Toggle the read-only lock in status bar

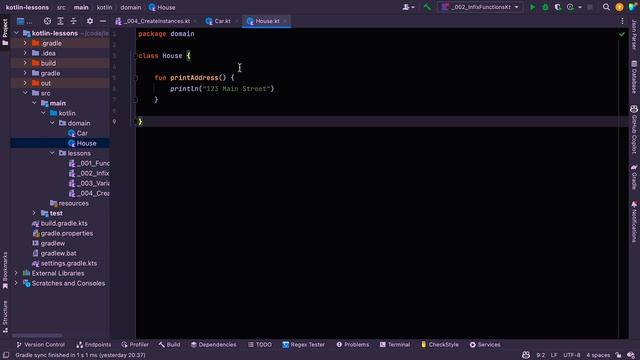[618, 355]
